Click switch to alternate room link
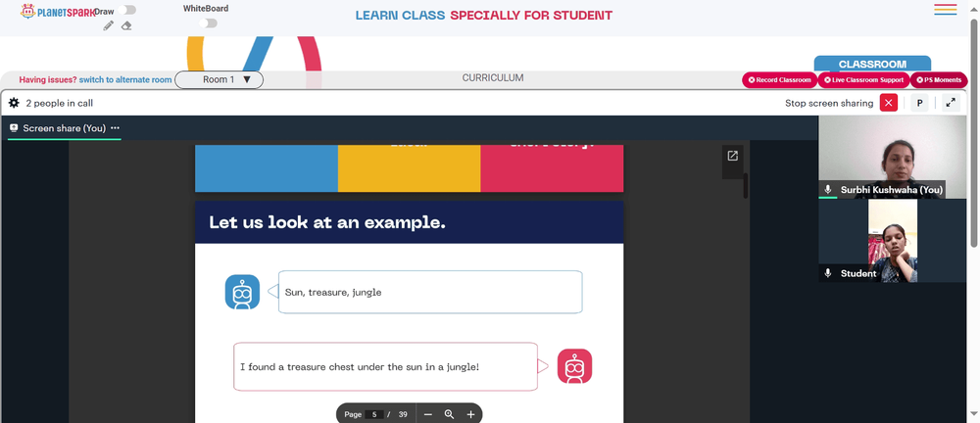The height and width of the screenshot is (423, 980). click(125, 80)
